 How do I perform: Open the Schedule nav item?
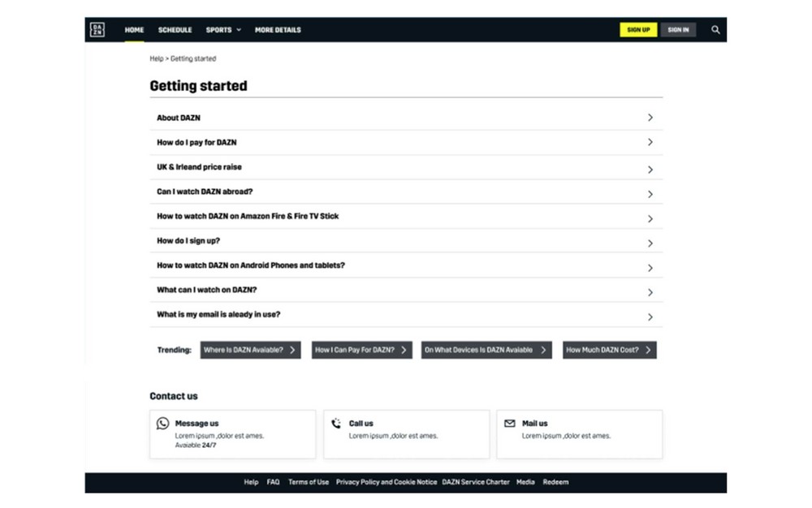(175, 30)
